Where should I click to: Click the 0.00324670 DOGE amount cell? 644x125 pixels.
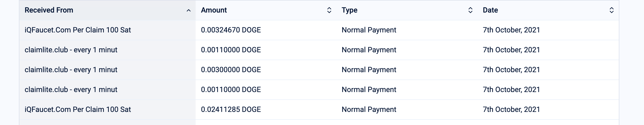tap(231, 30)
